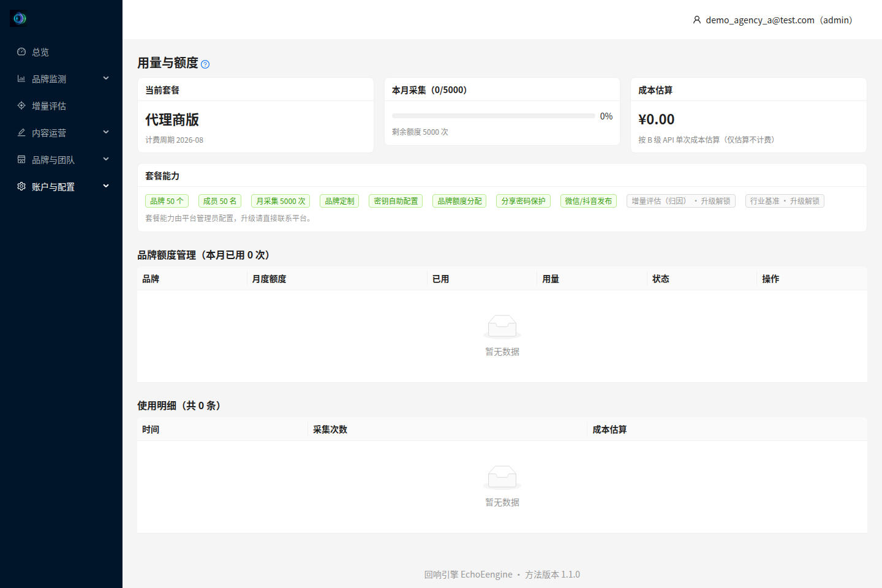Image resolution: width=882 pixels, height=588 pixels.
Task: Expand the 品牌监测 submenu chevron
Action: point(106,78)
